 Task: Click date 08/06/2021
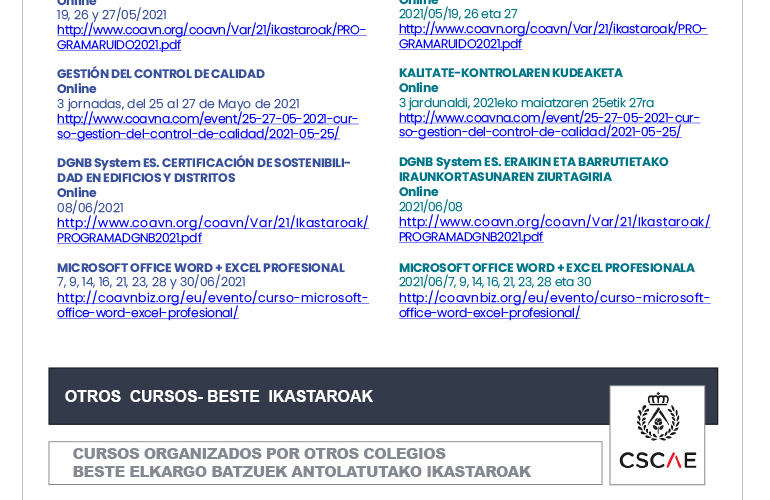[90, 207]
